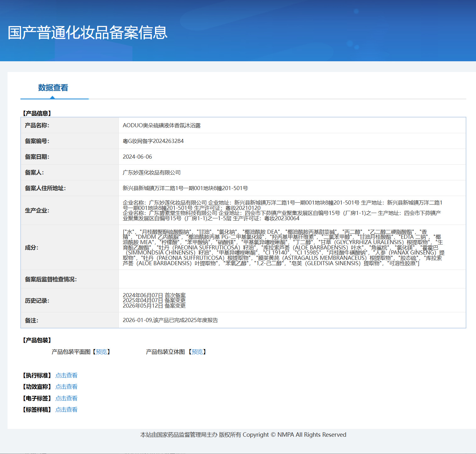Image resolution: width=476 pixels, height=454 pixels.
Task: Click the 备注 row label
Action: click(x=31, y=320)
